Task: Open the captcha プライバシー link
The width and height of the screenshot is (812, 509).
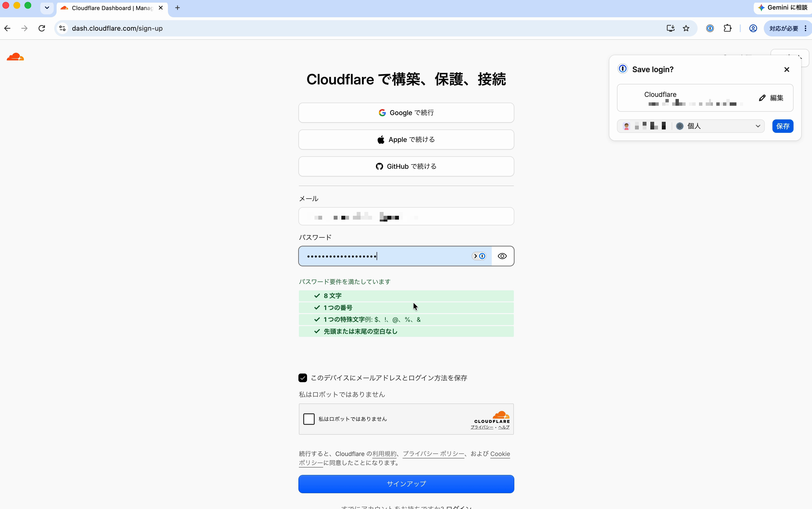Action: point(482,427)
